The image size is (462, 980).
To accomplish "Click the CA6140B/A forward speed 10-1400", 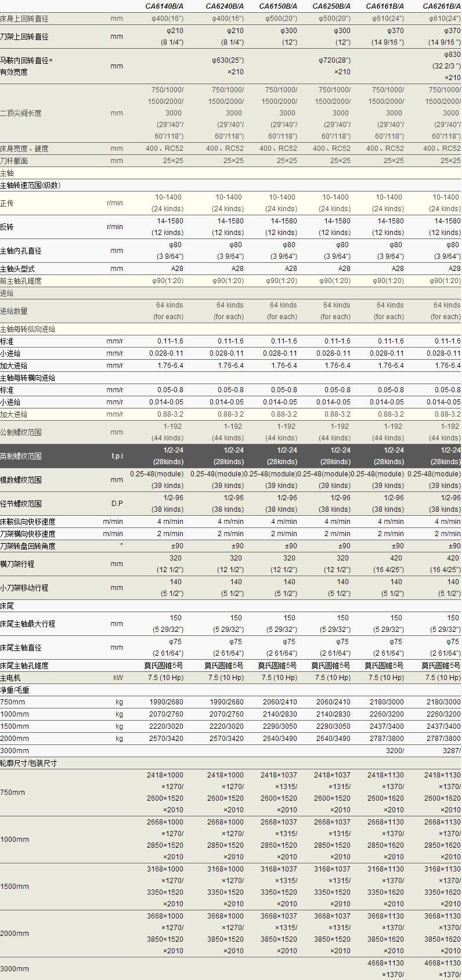I will [x=168, y=197].
